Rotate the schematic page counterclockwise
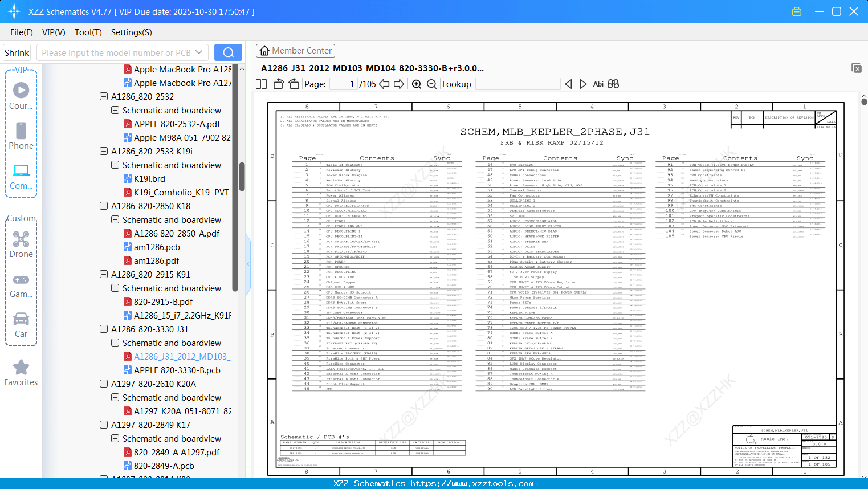 [x=279, y=84]
